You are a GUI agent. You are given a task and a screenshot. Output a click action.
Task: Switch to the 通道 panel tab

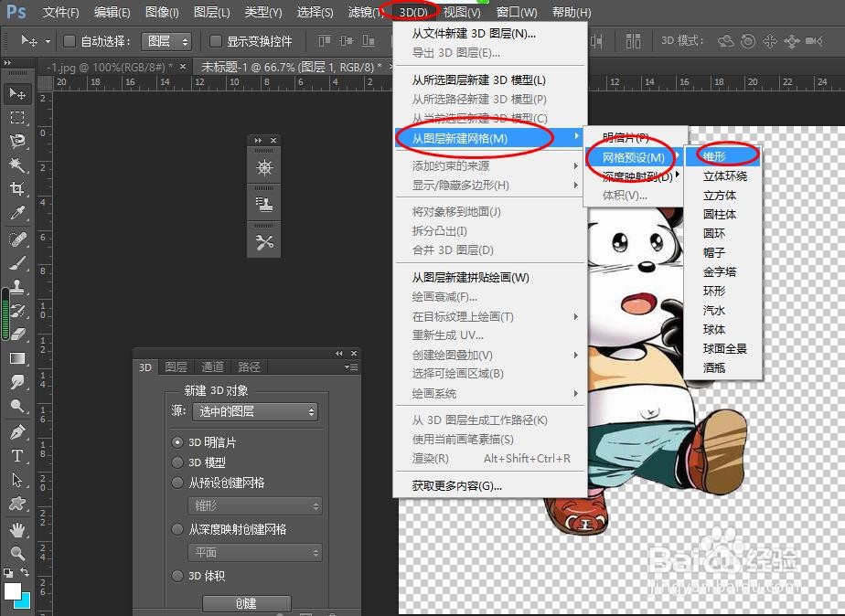pyautogui.click(x=212, y=367)
